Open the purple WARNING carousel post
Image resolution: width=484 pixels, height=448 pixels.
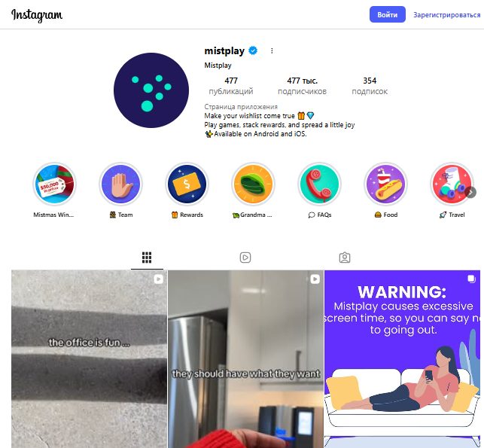[x=402, y=359]
